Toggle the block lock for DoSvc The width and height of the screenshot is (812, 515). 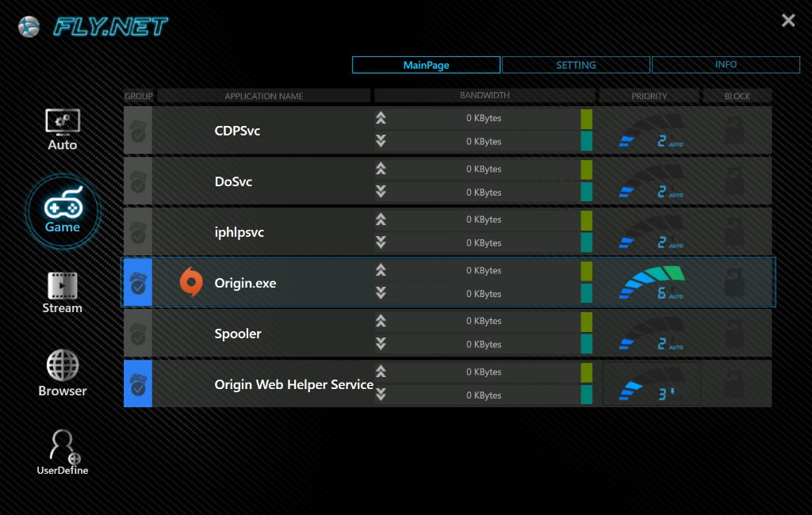point(733,181)
